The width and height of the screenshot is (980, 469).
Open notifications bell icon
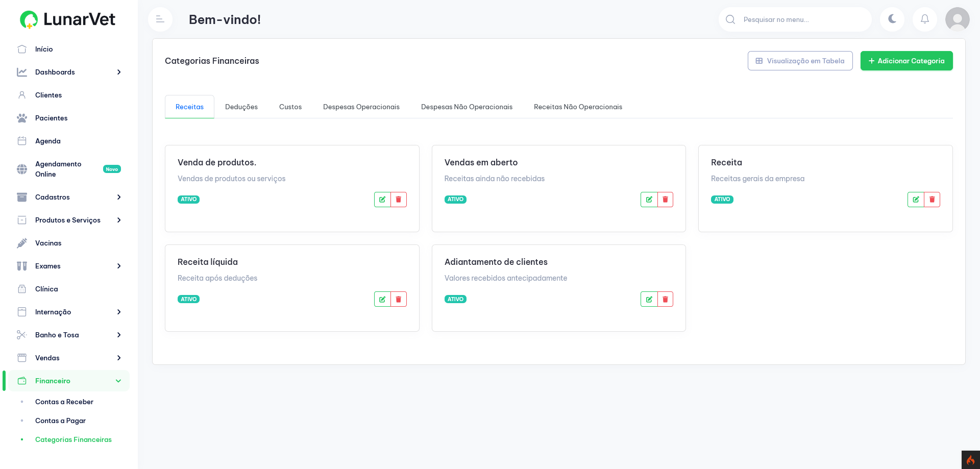tap(925, 19)
